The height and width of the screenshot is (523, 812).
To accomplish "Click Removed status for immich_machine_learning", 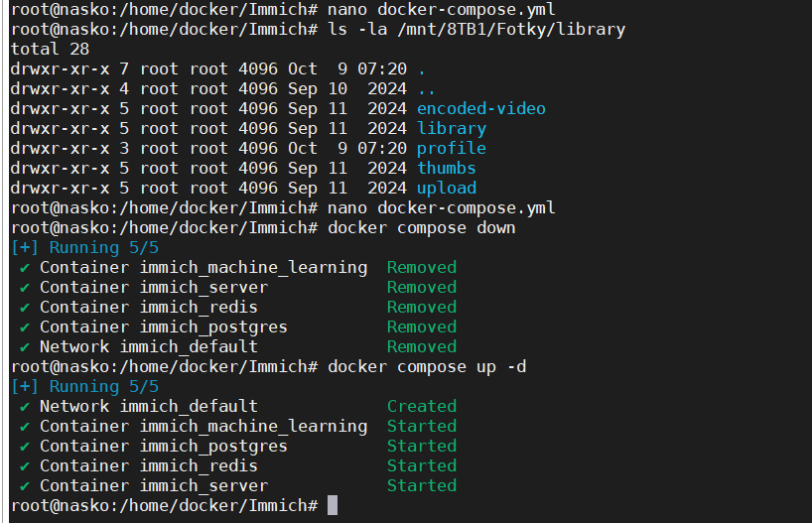I will 422,267.
